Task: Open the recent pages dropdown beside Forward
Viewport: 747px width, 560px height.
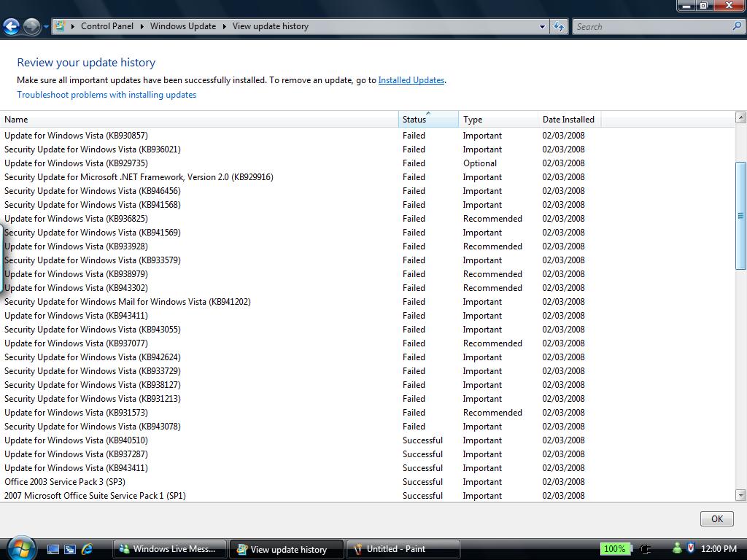Action: [46, 27]
